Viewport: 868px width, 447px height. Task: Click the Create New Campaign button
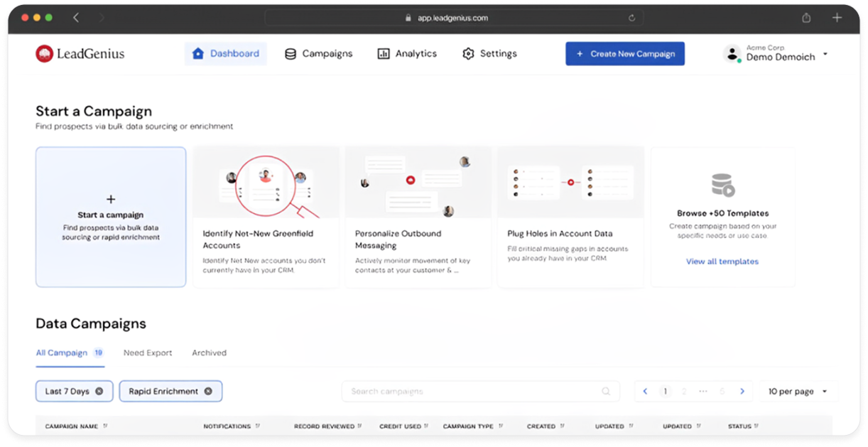click(x=624, y=53)
